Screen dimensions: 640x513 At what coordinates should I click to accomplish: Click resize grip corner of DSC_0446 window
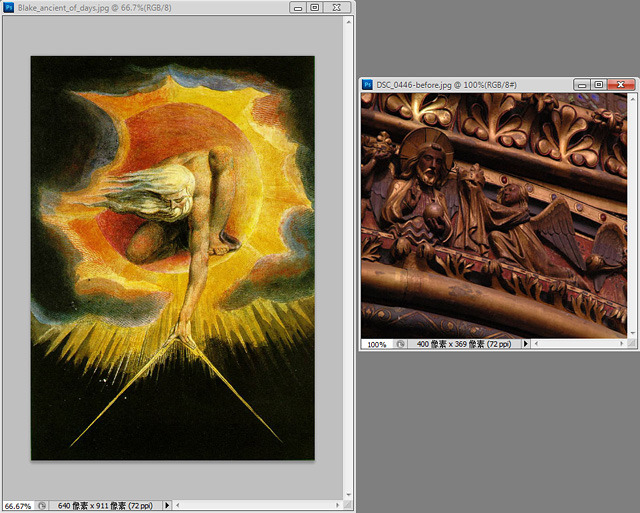[632, 344]
